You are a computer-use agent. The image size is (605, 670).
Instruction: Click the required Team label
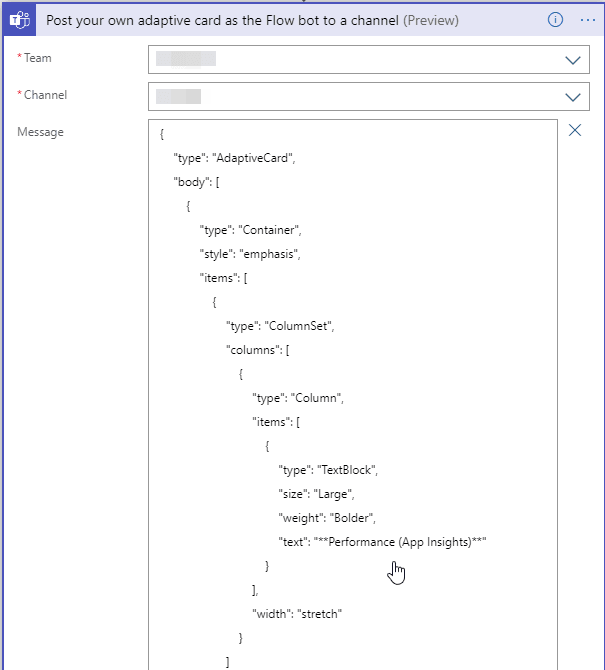click(x=36, y=59)
